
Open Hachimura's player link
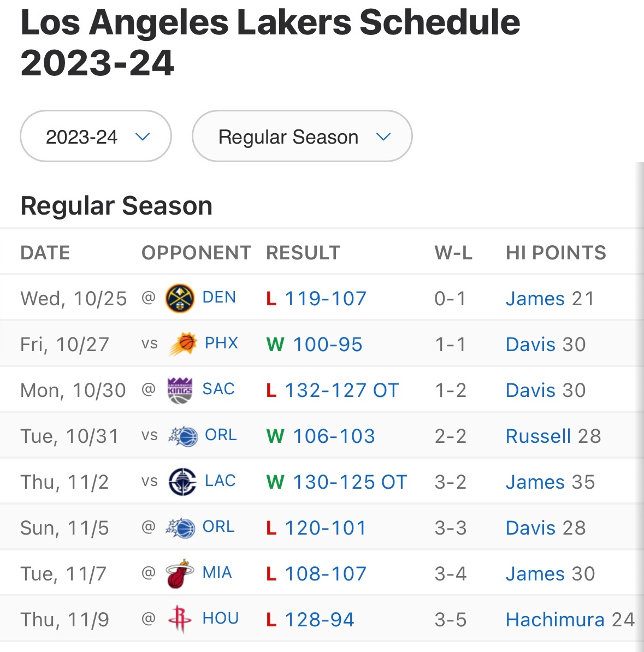tap(555, 620)
